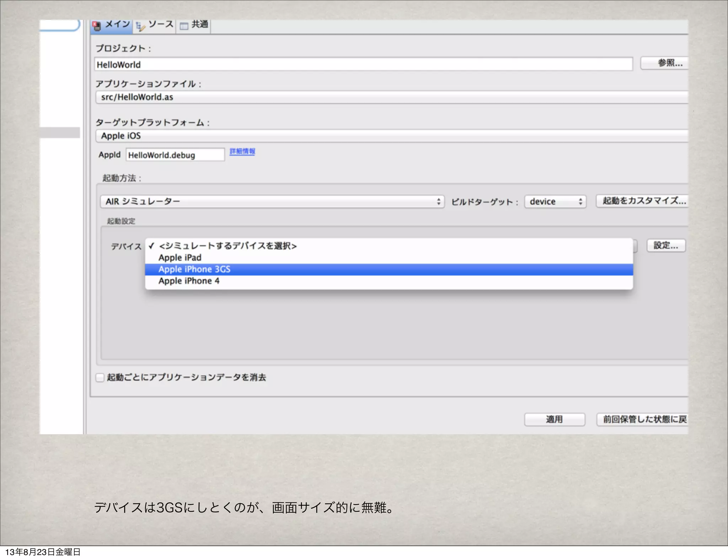Click the AppId field HelloWorld.debug
The height and width of the screenshot is (560, 728).
coord(175,155)
